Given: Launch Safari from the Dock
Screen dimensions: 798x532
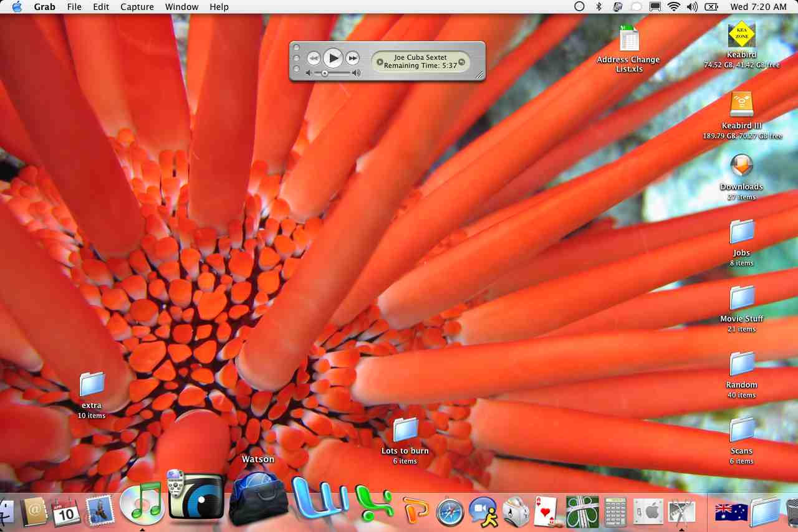Looking at the screenshot, I should [451, 511].
